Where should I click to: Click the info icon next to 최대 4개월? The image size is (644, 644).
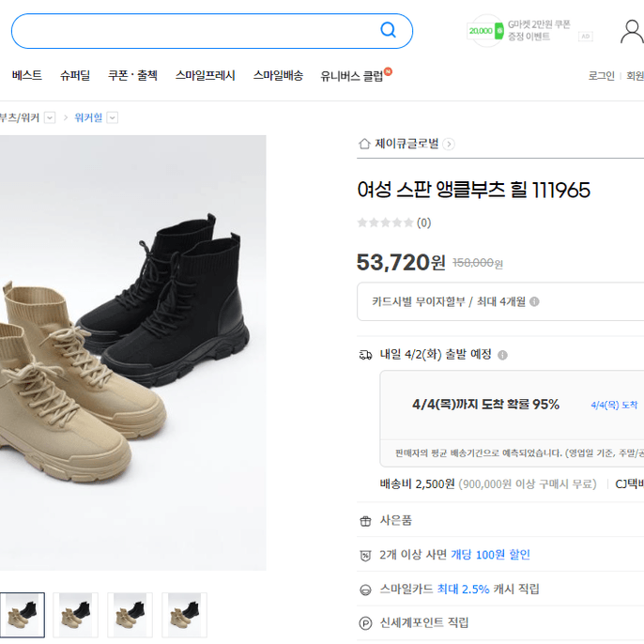tap(534, 302)
